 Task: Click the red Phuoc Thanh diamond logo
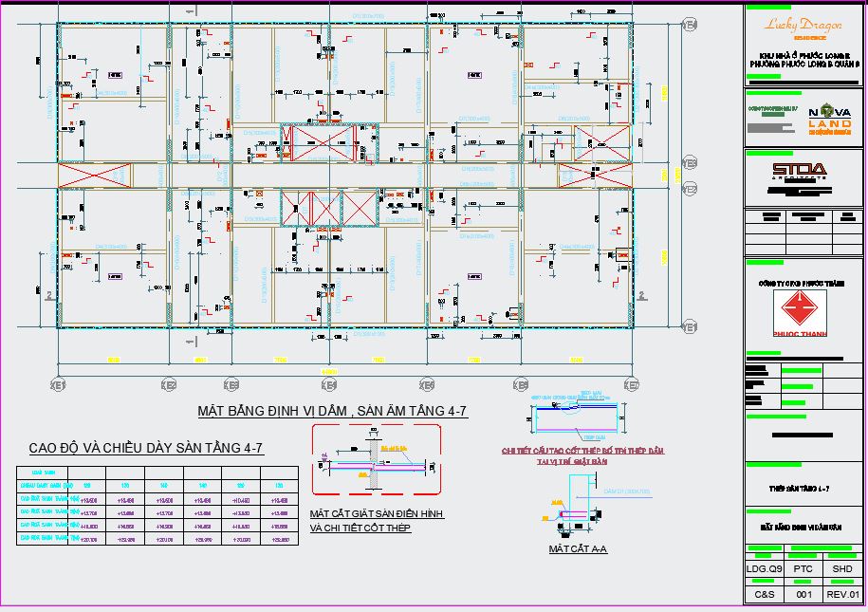(800, 309)
